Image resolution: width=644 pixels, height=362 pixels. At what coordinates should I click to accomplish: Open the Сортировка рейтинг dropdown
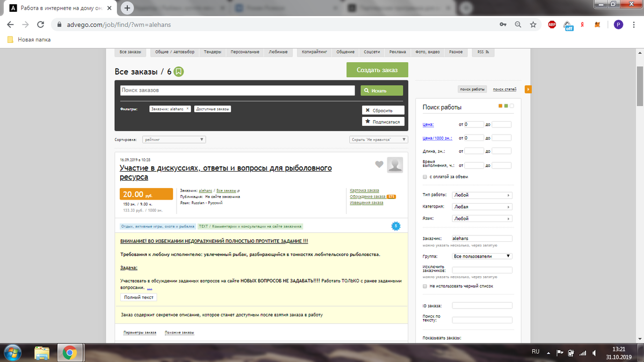pos(174,139)
